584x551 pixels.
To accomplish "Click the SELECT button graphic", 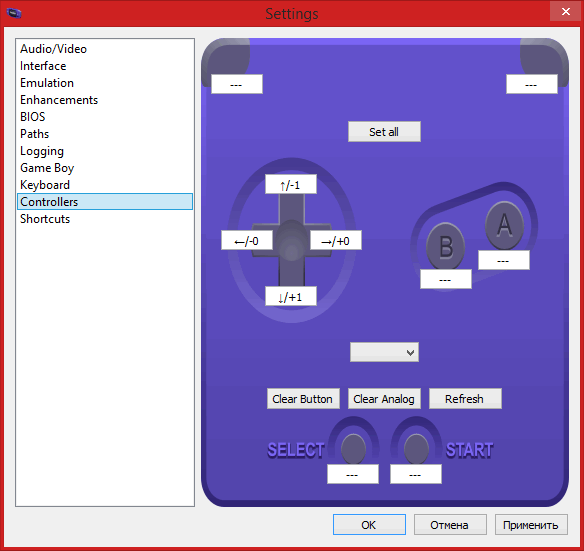I will coord(353,448).
